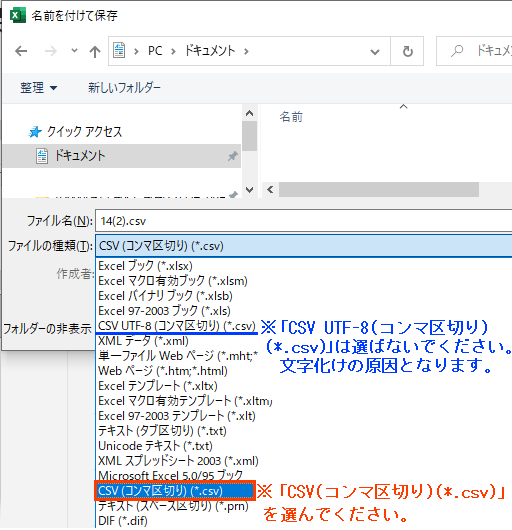Click the クイック アクセス star icon
Viewport: 512px width, 530px height.
click(x=35, y=132)
